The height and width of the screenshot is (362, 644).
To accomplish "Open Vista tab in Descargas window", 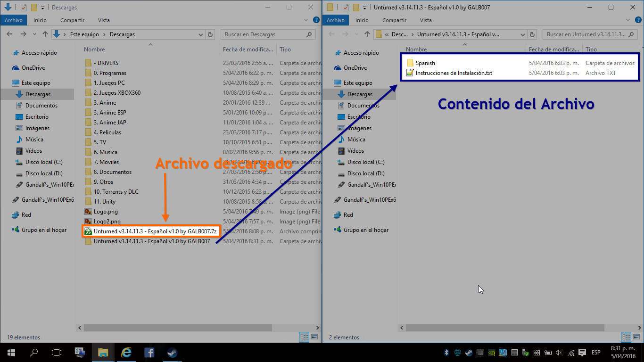I will [x=104, y=20].
